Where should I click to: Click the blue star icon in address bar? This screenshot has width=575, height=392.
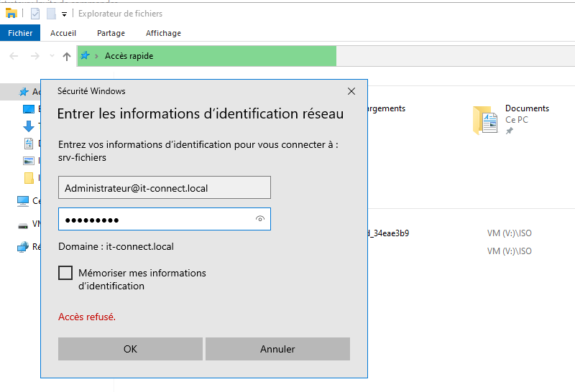86,56
